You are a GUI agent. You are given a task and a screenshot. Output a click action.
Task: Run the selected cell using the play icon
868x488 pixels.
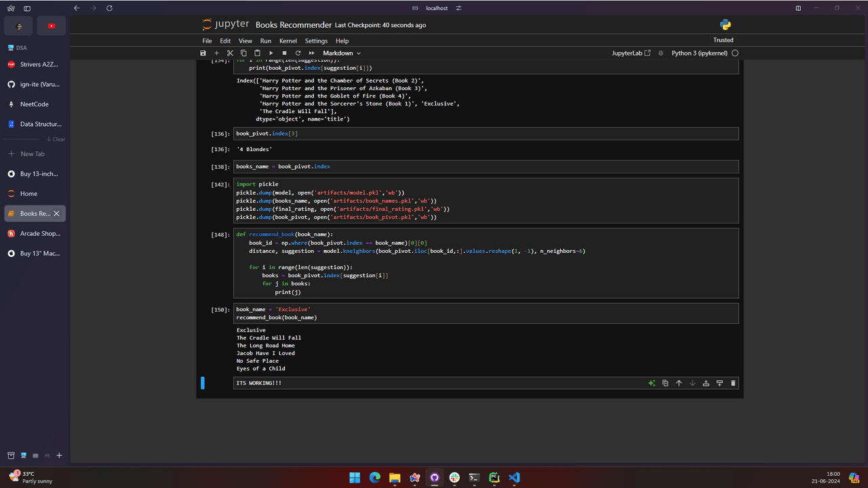coord(271,53)
